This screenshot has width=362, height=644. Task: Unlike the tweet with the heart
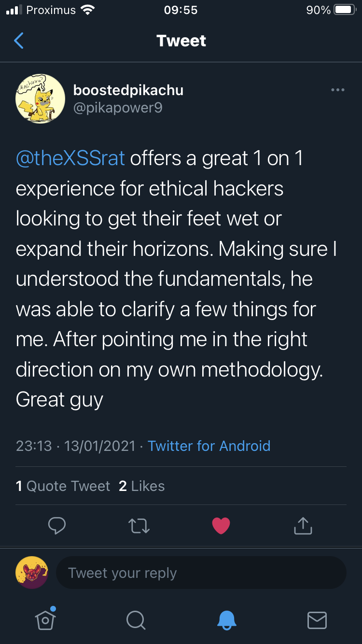click(221, 526)
